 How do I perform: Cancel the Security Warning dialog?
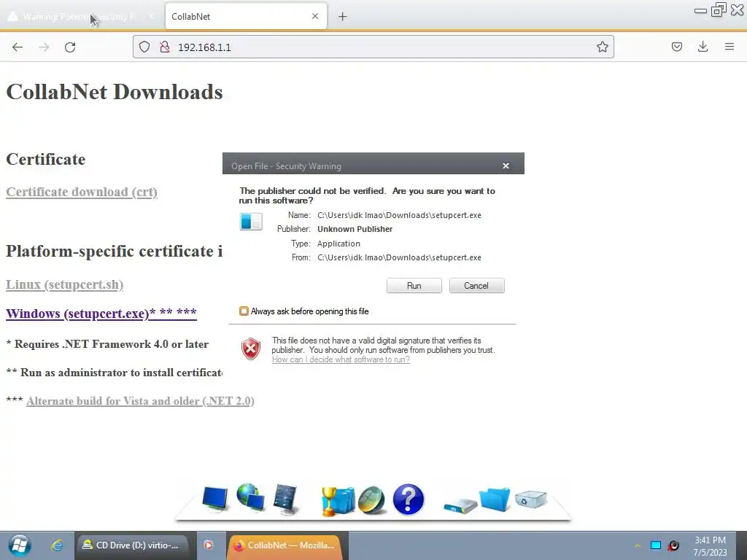click(x=476, y=286)
